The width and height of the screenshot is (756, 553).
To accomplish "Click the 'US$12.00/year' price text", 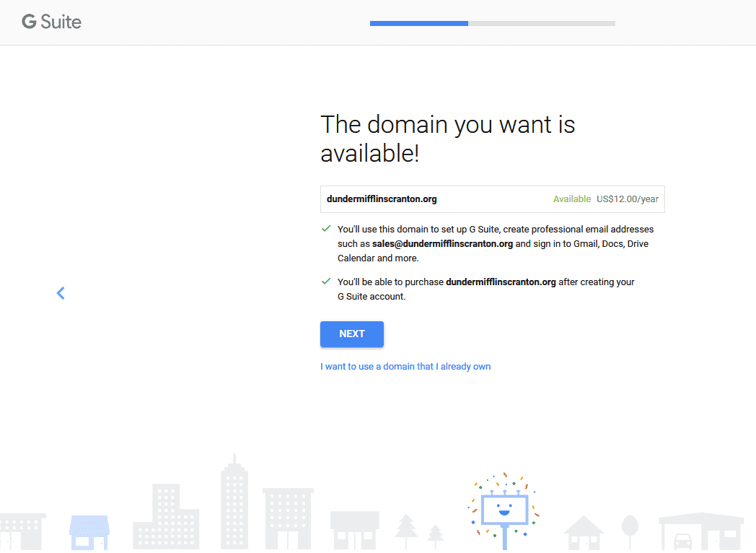I will point(628,199).
